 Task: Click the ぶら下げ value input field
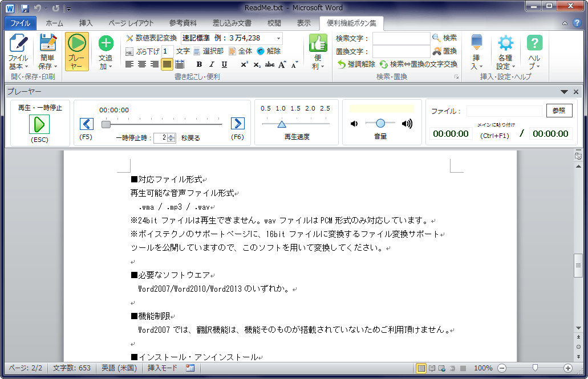tap(167, 51)
